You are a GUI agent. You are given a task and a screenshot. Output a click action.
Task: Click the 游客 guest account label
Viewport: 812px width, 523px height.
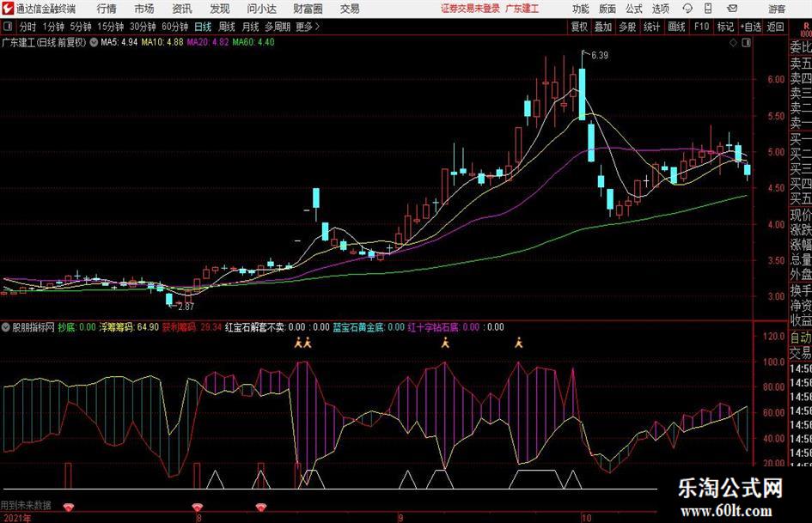click(777, 9)
